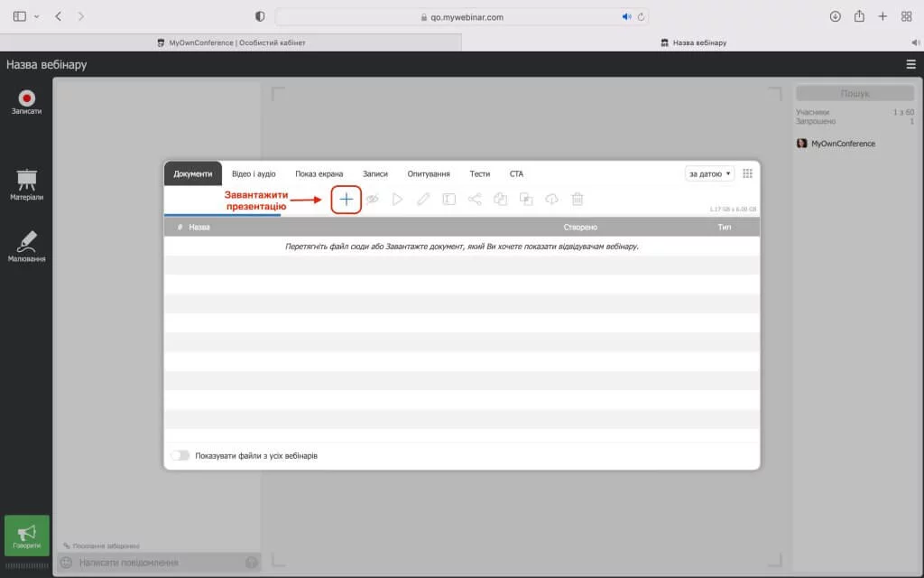
Task: Select the Опитування tab
Action: (429, 173)
